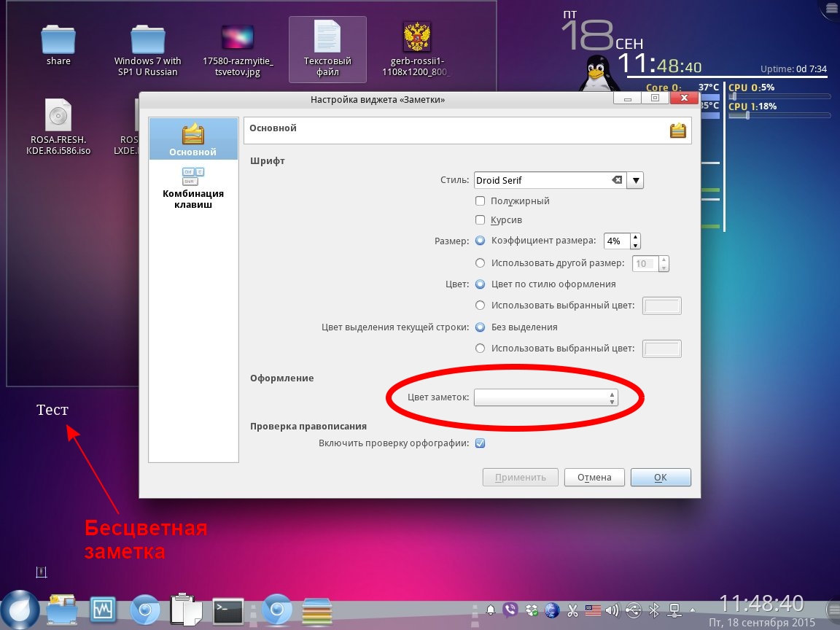Confirm settings with the OK button
840x630 pixels.
(x=661, y=478)
